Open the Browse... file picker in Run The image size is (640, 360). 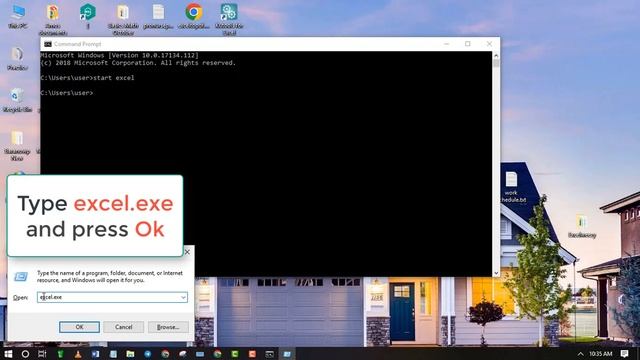click(168, 327)
